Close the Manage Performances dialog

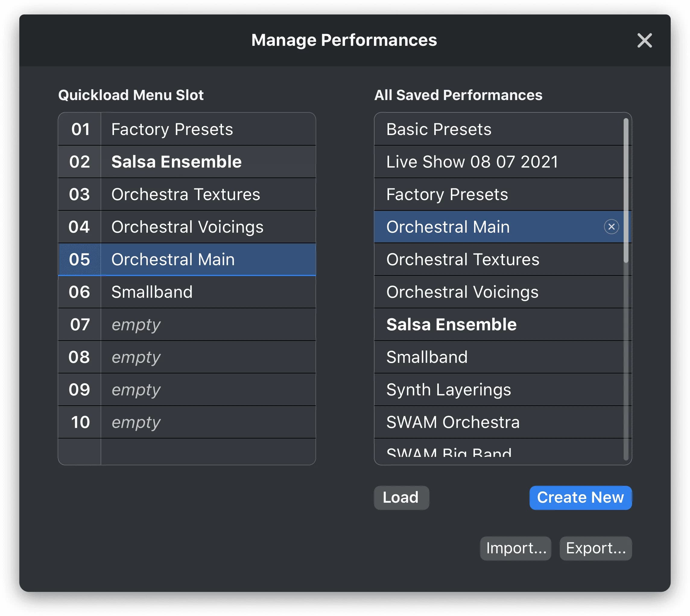(x=644, y=40)
